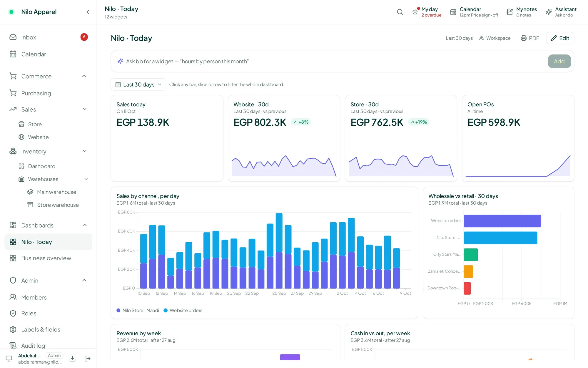Open the top bar Calendar price sign-off

click(474, 12)
